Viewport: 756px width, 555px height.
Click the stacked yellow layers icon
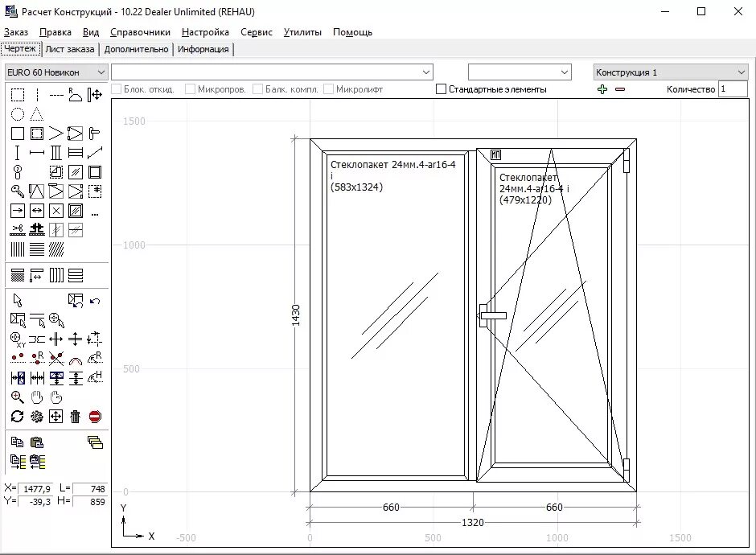point(95,442)
